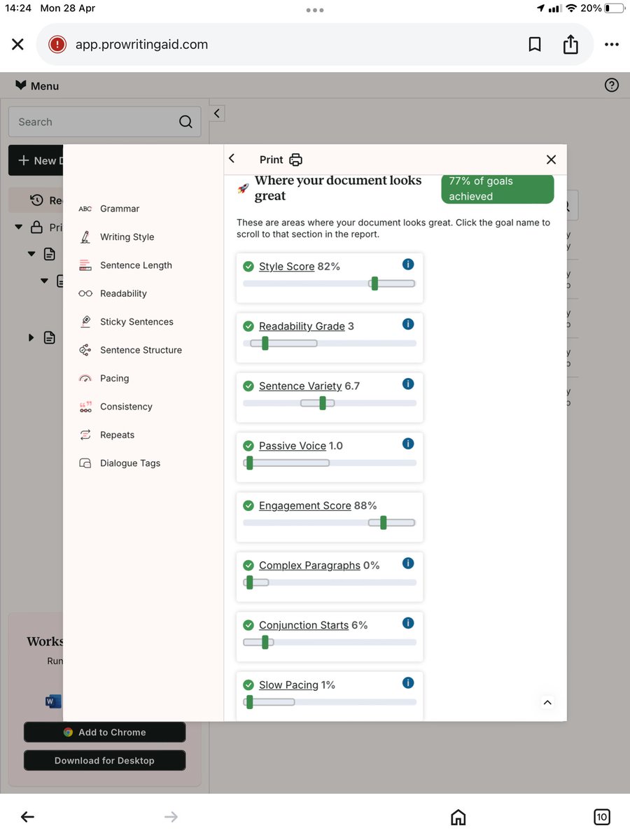630x840 pixels.
Task: Click the search magnifier icon
Action: pyautogui.click(x=185, y=122)
